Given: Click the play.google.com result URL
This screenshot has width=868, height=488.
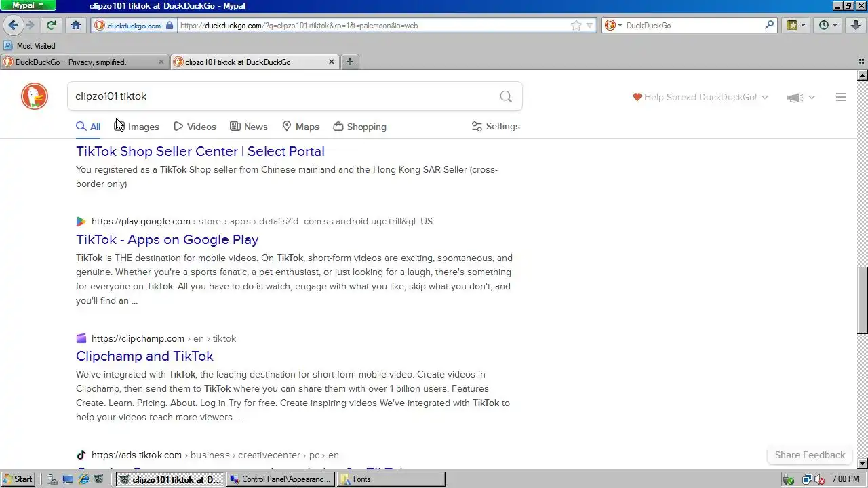Looking at the screenshot, I should click(x=262, y=221).
